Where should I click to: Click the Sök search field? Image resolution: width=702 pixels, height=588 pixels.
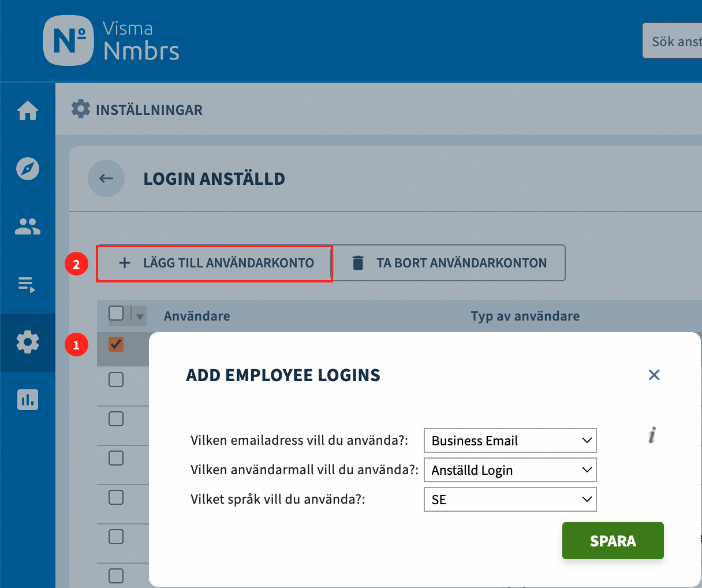673,41
